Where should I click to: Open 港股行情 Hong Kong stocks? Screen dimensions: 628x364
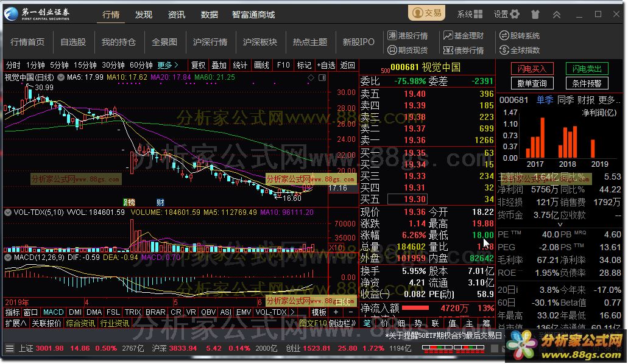point(407,36)
